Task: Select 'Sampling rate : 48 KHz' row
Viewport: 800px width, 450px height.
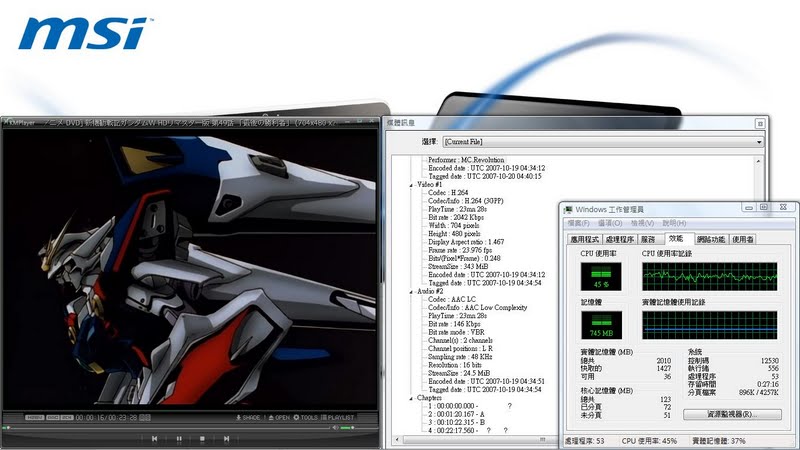Action: (x=460, y=357)
